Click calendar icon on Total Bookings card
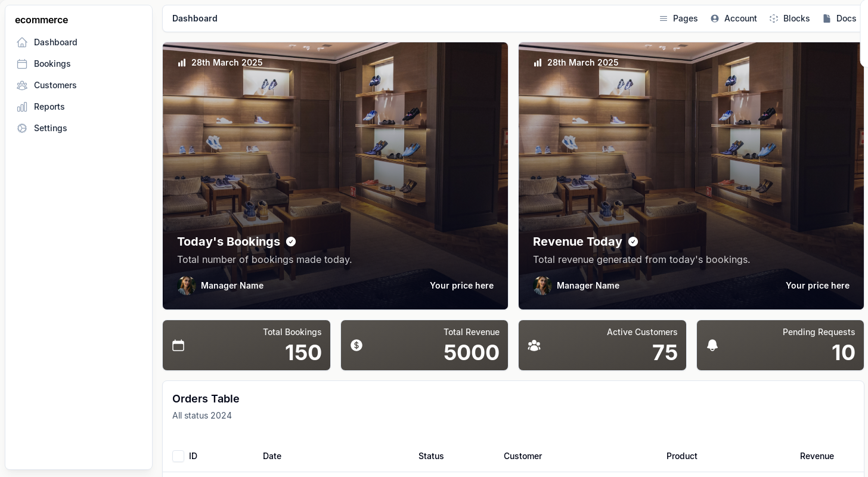The image size is (868, 477). pos(178,345)
